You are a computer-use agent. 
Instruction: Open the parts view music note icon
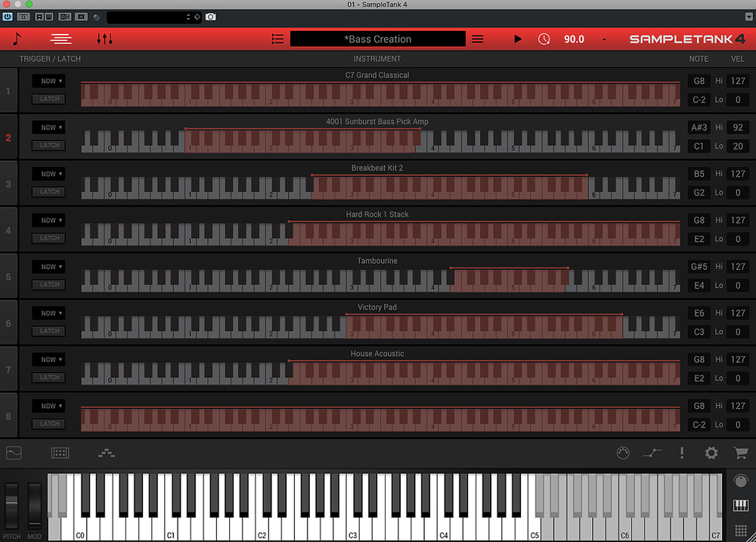(x=17, y=39)
